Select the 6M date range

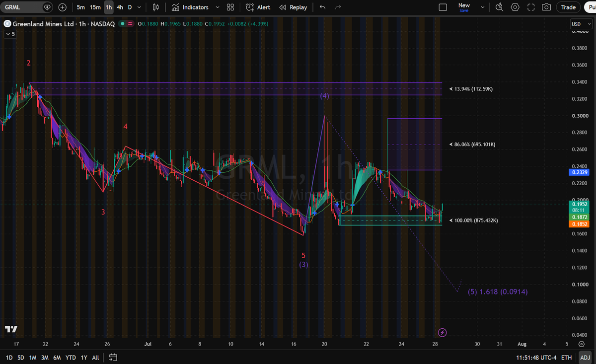[58, 357]
